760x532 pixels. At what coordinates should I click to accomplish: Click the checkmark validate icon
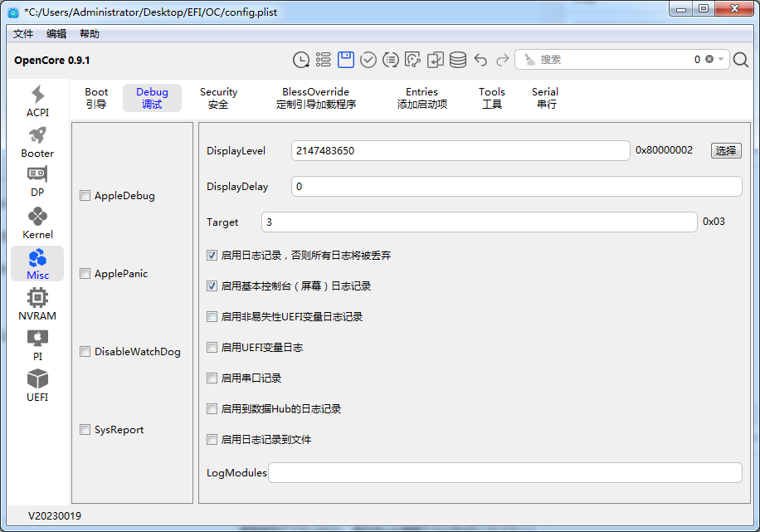coord(368,60)
